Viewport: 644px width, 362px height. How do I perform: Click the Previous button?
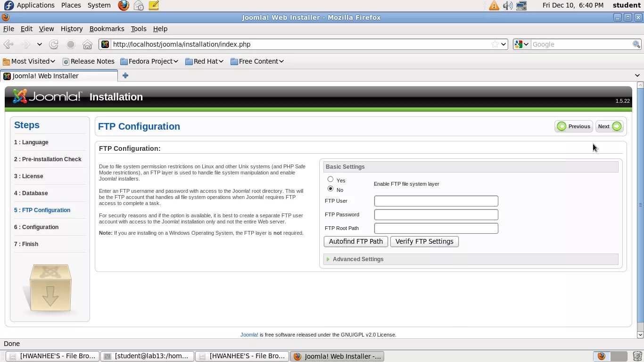click(x=574, y=126)
